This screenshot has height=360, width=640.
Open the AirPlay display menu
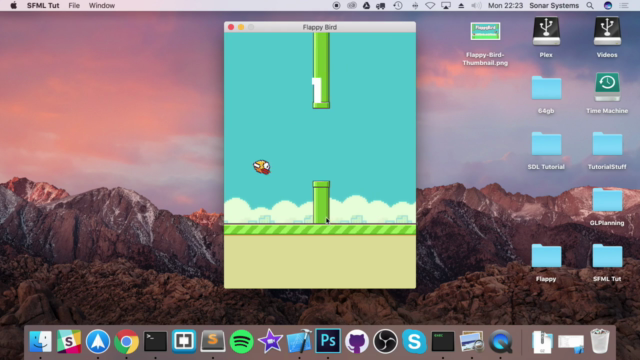coord(446,5)
